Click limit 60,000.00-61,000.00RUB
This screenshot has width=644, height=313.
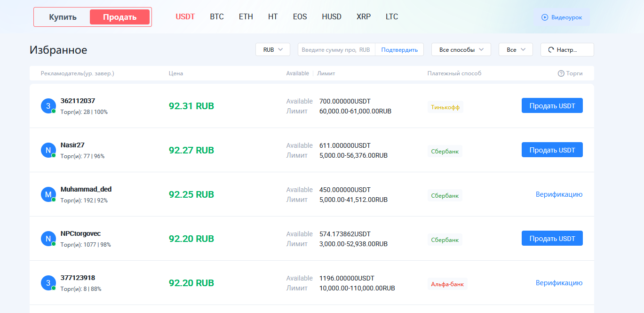tap(355, 112)
